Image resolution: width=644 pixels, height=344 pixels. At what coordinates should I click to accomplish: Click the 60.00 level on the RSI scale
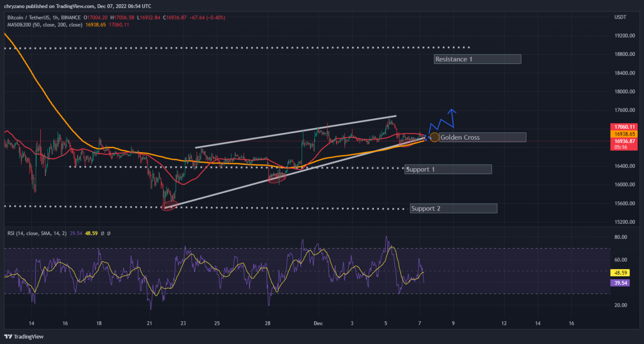click(620, 260)
